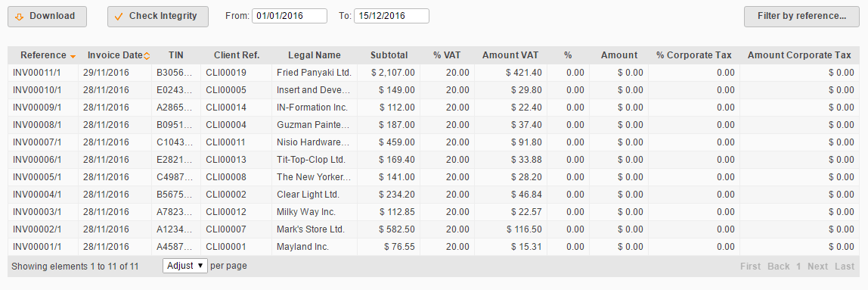Focus the To date field
Viewport: 868px width, 290px height.
392,16
